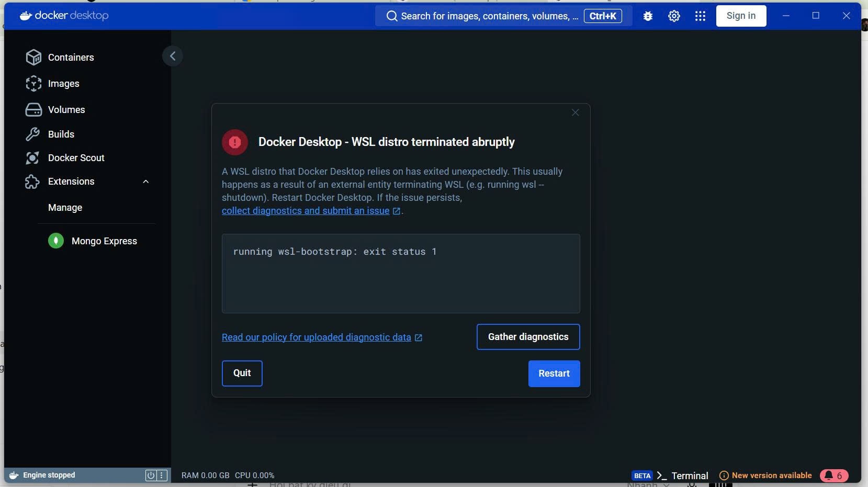Close the WSL error dialog
Image resolution: width=868 pixels, height=487 pixels.
(575, 112)
